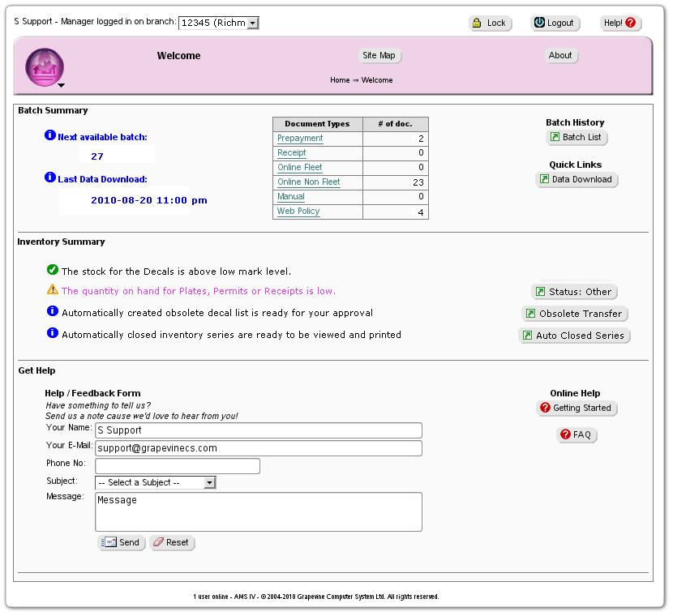
Task: Open the Help! button at top right
Action: [621, 24]
